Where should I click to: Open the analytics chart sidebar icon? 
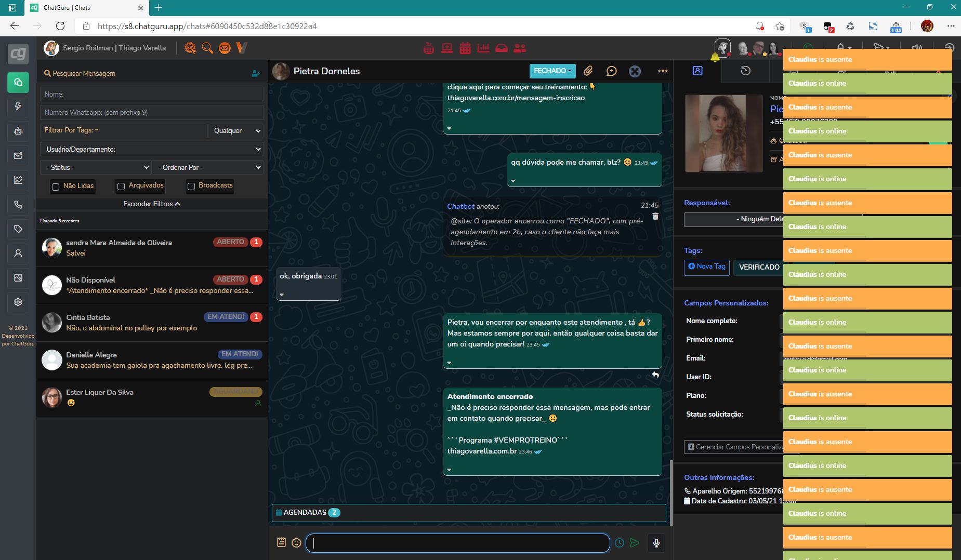coord(18,180)
